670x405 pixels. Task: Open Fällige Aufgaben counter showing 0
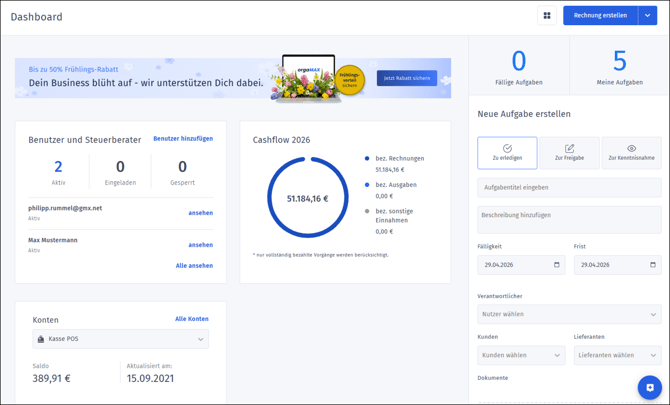[x=519, y=65]
